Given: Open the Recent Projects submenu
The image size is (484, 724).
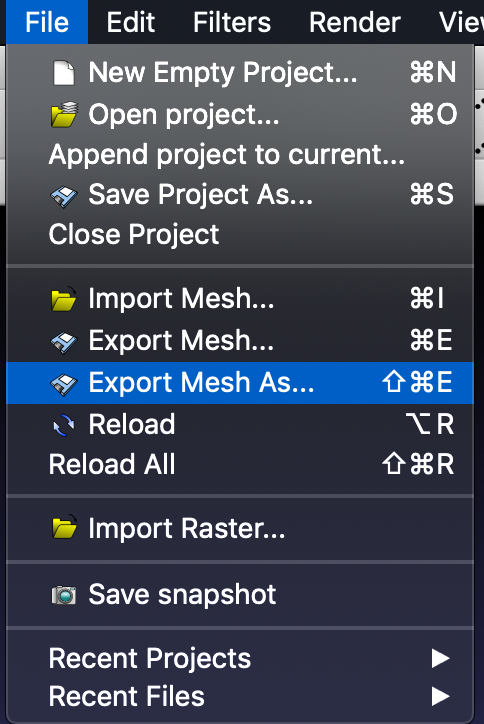Looking at the screenshot, I should click(x=240, y=658).
